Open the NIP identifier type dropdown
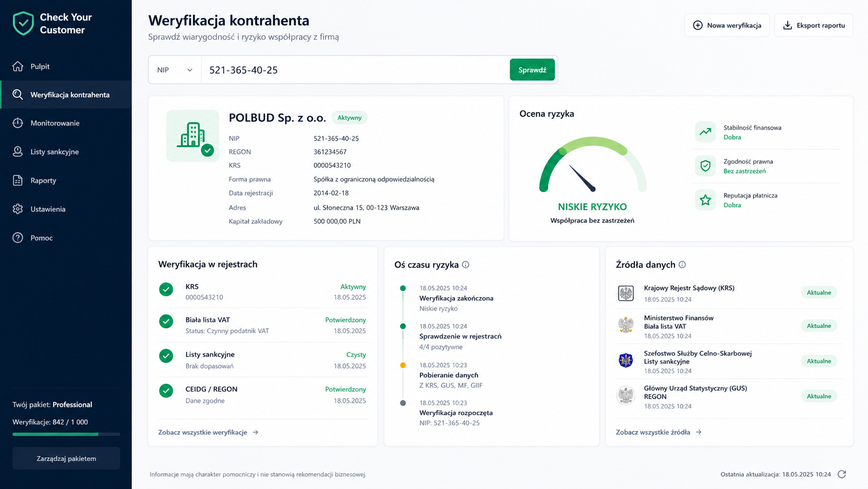The image size is (868, 489). pos(175,70)
